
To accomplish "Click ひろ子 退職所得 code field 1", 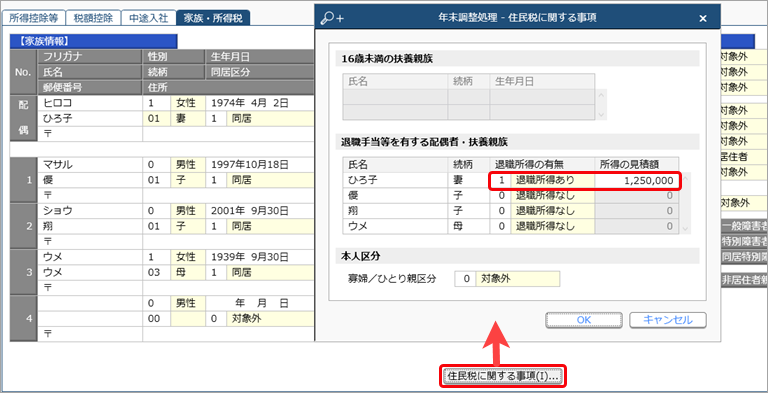I will (x=501, y=181).
